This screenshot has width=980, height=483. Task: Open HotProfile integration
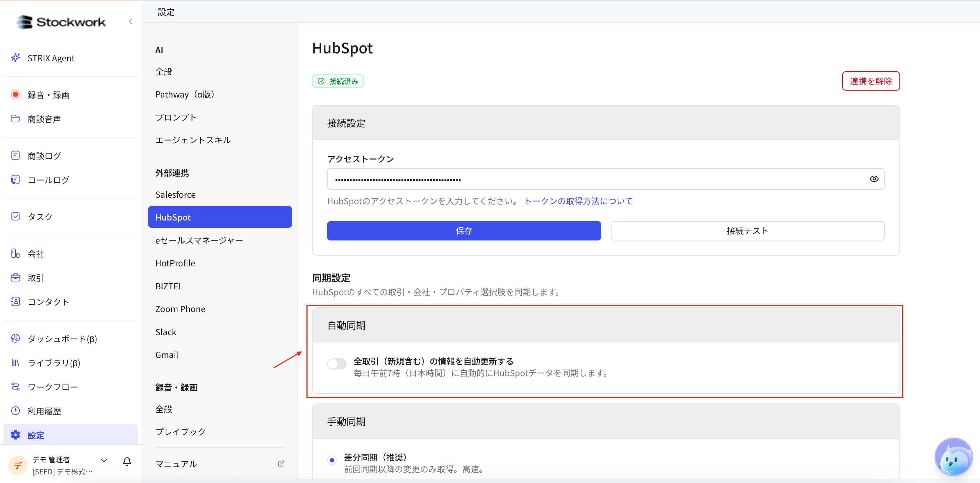point(220,263)
